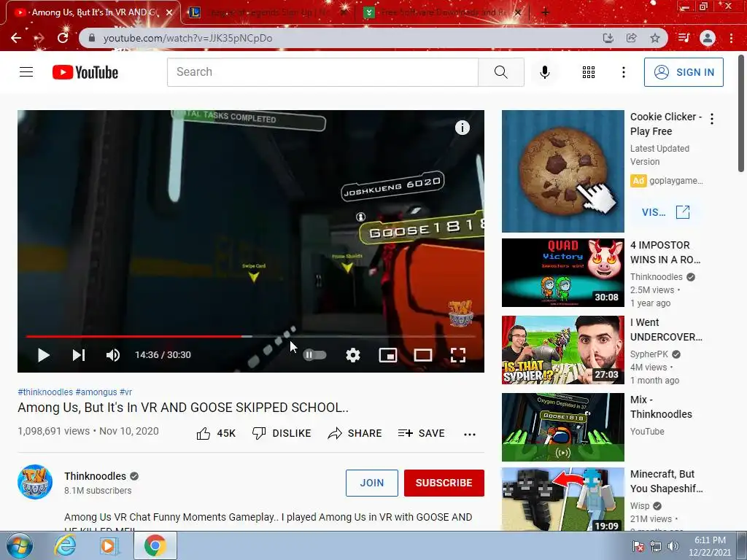Share the video
747x560 pixels.
[x=355, y=433]
